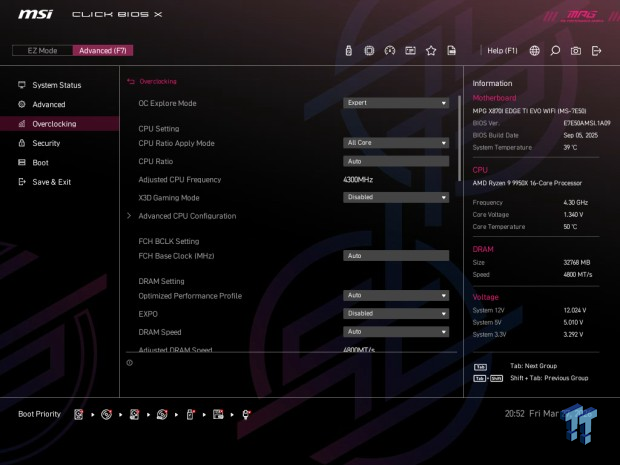The image size is (620, 465).
Task: Open language globe icon
Action: (x=535, y=51)
